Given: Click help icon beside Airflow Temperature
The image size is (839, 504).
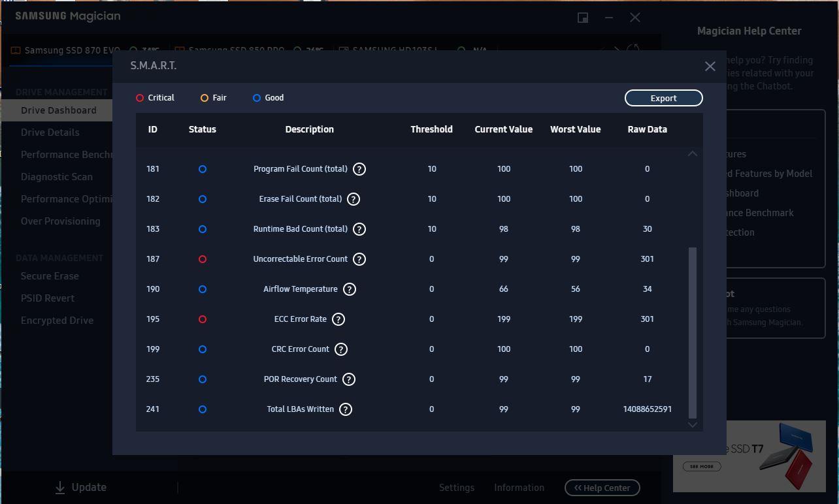Looking at the screenshot, I should (x=350, y=289).
